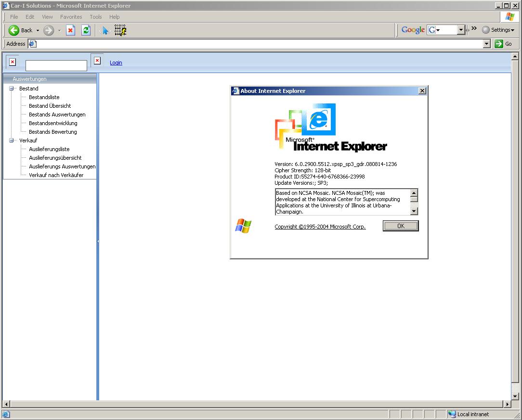Open the Google G search type dropdown
This screenshot has width=522, height=420.
pyautogui.click(x=434, y=30)
